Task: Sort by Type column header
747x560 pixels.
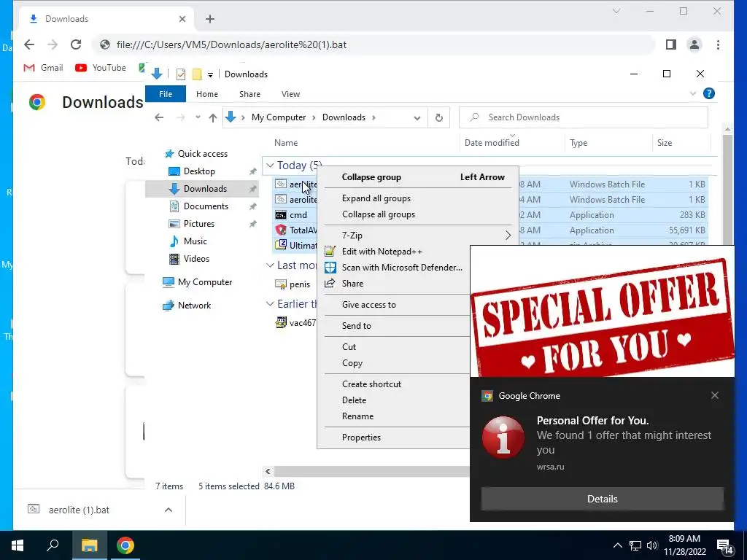Action: pyautogui.click(x=578, y=143)
